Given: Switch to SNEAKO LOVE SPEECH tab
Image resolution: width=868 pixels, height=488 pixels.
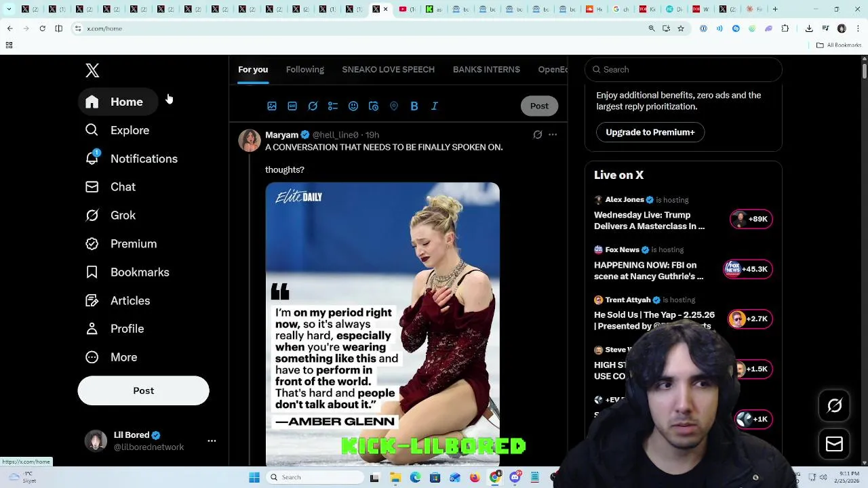Looking at the screenshot, I should pos(388,70).
